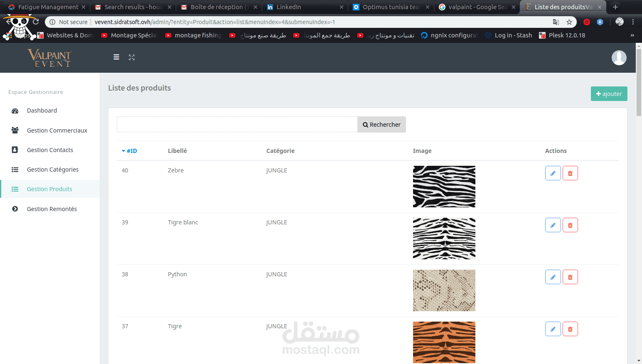Image resolution: width=642 pixels, height=364 pixels.
Task: Edit the Python product with pencil icon
Action: pyautogui.click(x=553, y=277)
